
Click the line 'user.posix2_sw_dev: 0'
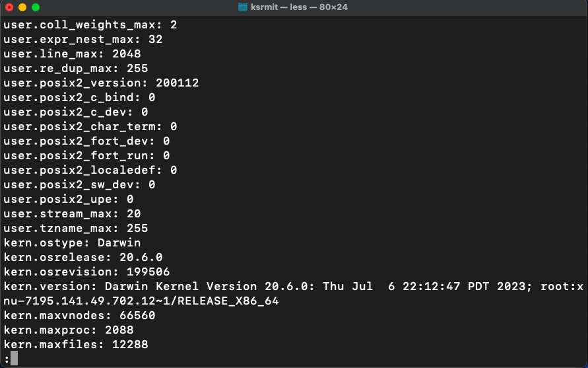coord(79,185)
